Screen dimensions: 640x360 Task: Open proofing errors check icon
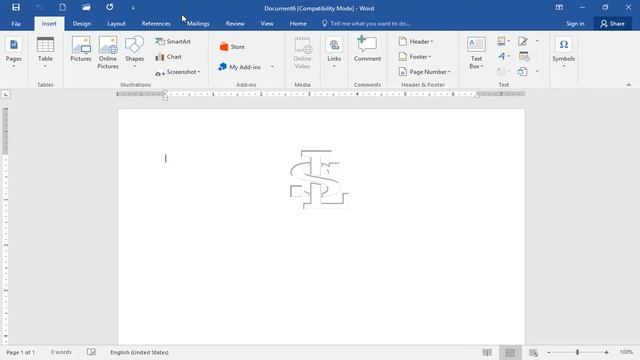[x=91, y=352]
